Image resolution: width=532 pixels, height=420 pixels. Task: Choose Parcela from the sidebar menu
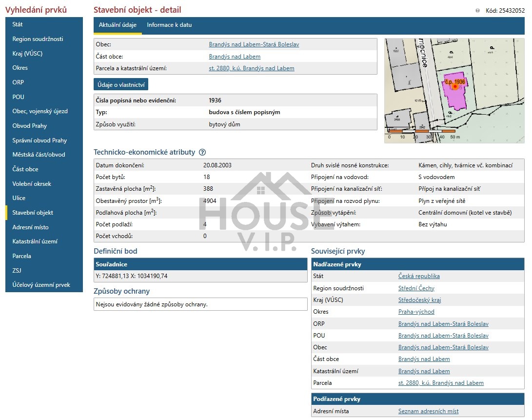coord(21,256)
